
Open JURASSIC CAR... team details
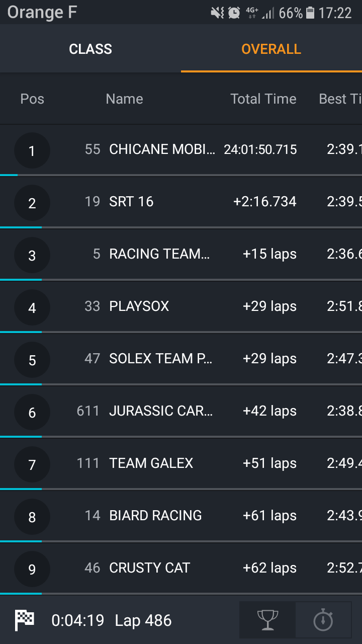click(161, 411)
